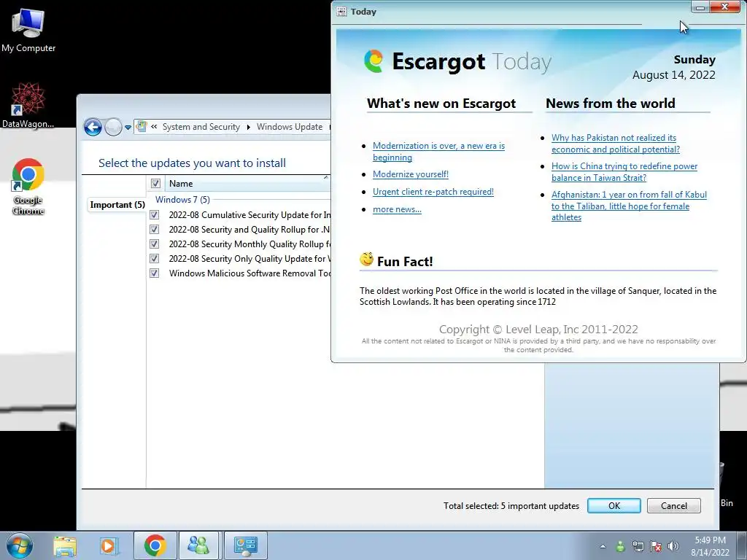Select the 2022-08 Security Monthly Quality Rollup row
747x560 pixels.
(x=239, y=244)
